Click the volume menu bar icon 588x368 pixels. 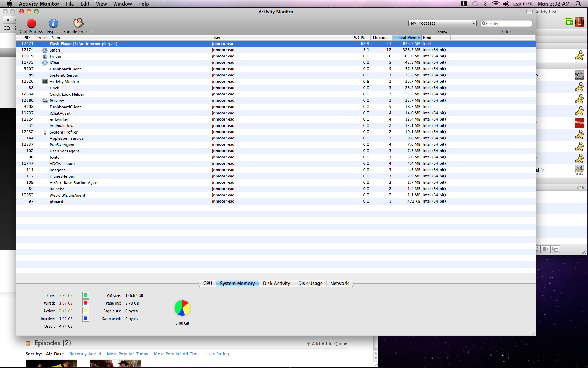pyautogui.click(x=506, y=4)
